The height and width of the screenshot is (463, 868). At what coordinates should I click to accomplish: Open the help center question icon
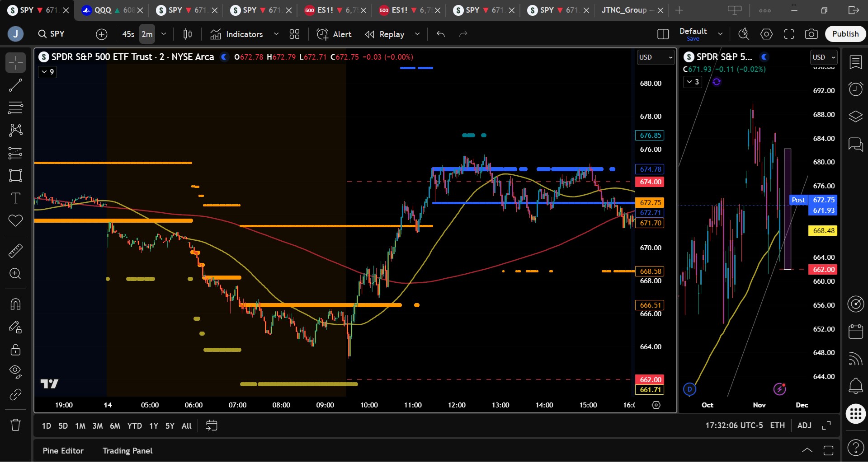pos(855,448)
